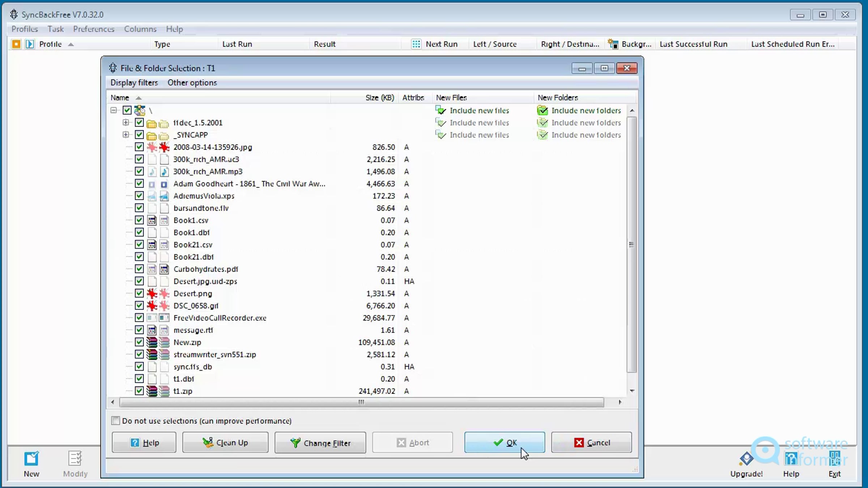Click the Upgrade! icon
The image size is (868, 488).
point(746,459)
